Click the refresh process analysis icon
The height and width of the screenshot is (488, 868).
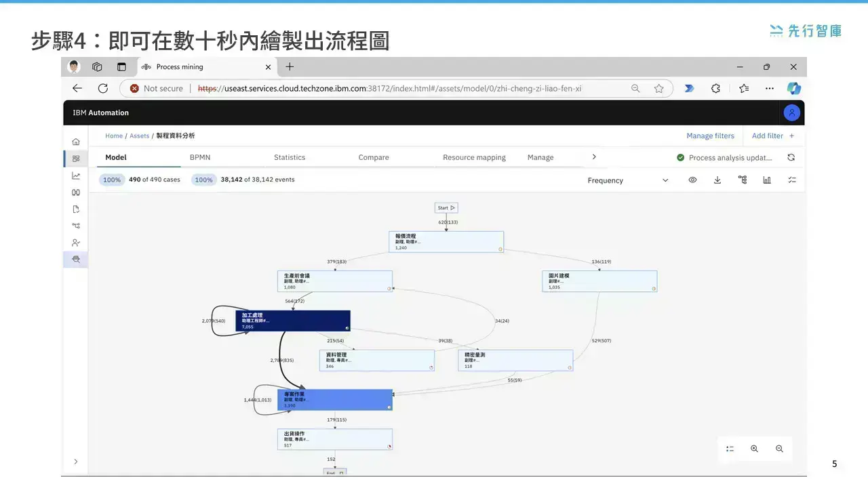click(x=791, y=157)
